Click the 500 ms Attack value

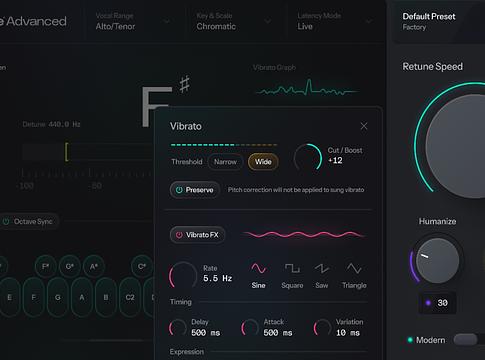point(278,333)
